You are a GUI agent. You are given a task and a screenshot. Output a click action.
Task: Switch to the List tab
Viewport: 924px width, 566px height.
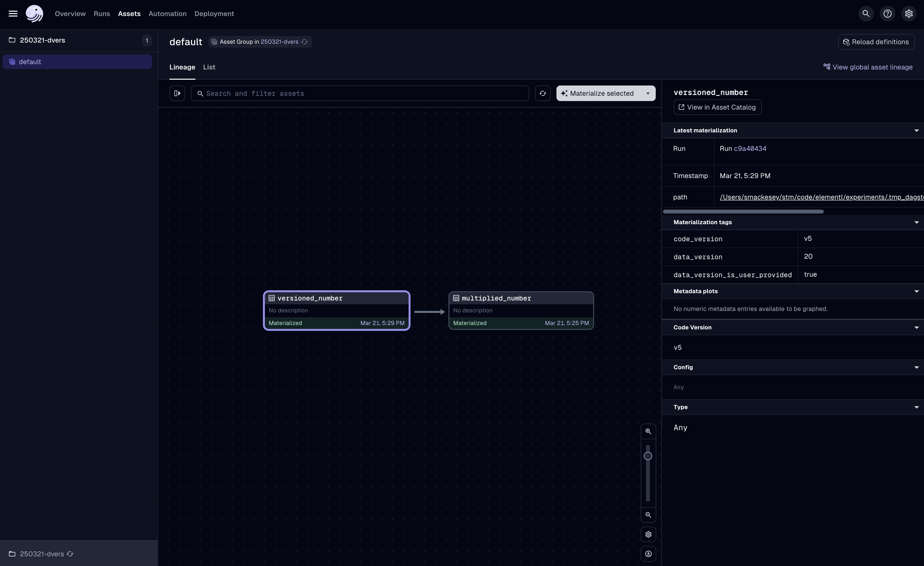pyautogui.click(x=209, y=67)
